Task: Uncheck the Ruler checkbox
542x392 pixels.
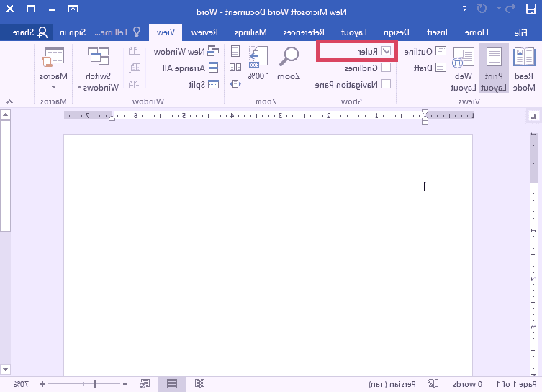Action: [x=386, y=51]
